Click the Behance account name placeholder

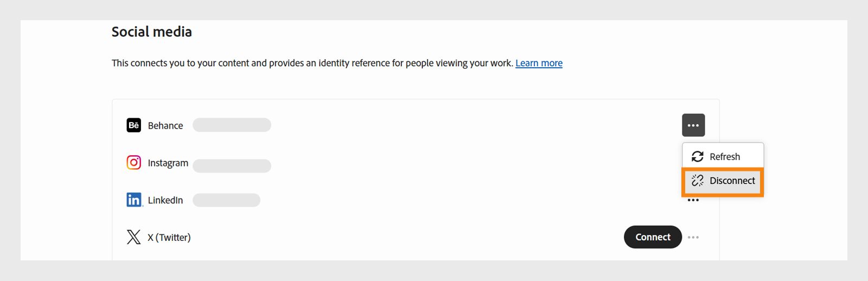[x=232, y=125]
